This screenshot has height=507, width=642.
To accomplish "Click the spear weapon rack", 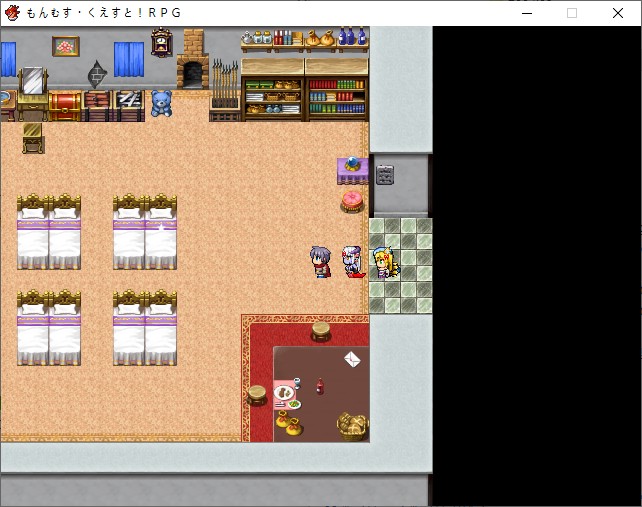I will point(224,90).
